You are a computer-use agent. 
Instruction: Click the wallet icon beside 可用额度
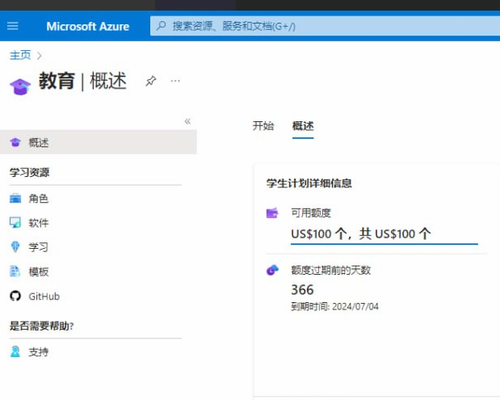pyautogui.click(x=272, y=213)
